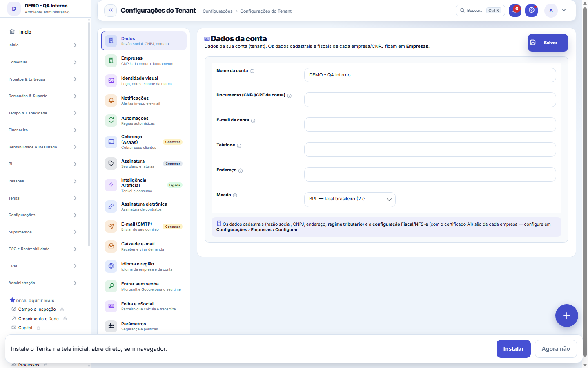This screenshot has width=588, height=368.
Task: Open Caixa de e-mail settings section
Action: [x=144, y=246]
